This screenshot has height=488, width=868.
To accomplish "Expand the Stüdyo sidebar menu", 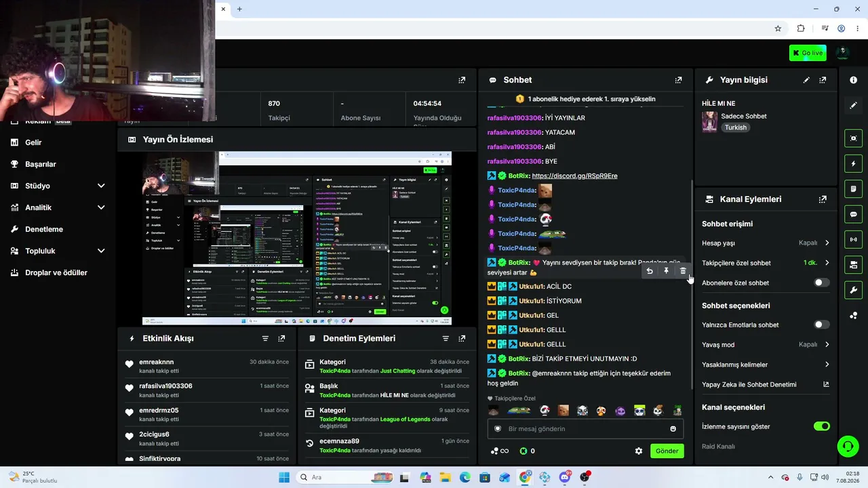I will point(58,186).
